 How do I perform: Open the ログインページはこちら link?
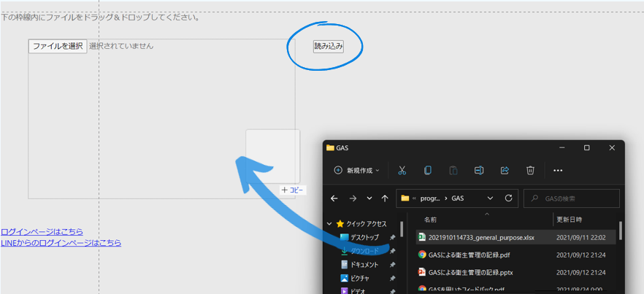click(42, 231)
